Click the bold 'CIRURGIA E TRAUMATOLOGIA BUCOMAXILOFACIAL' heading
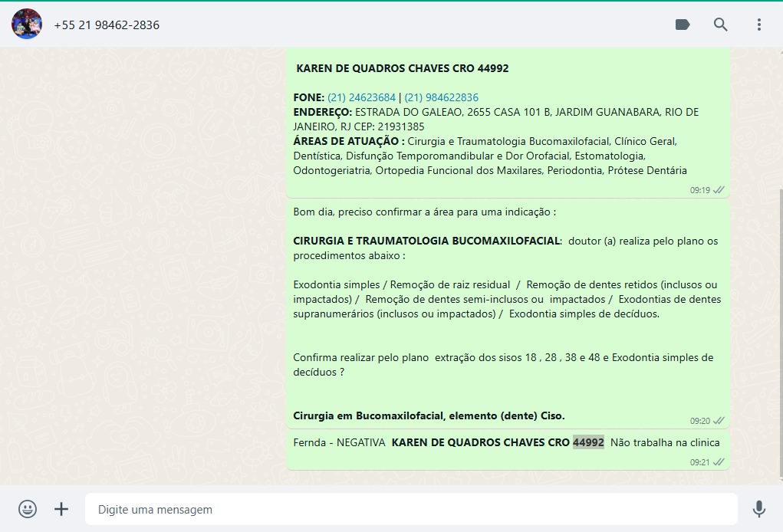783x532 pixels. click(x=426, y=241)
